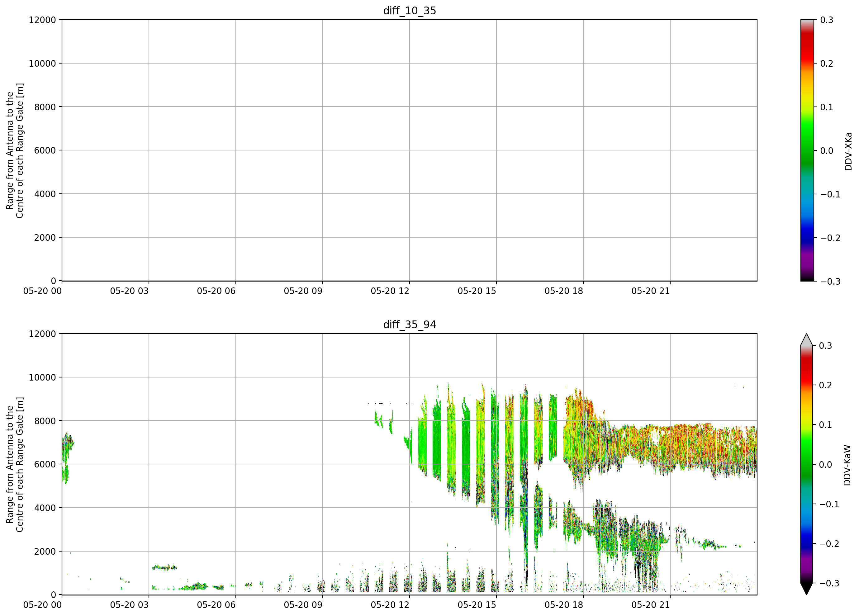The height and width of the screenshot is (616, 859).
Task: Click the black lower extend arrow on DDV-KaW colorbar
Action: (x=807, y=589)
